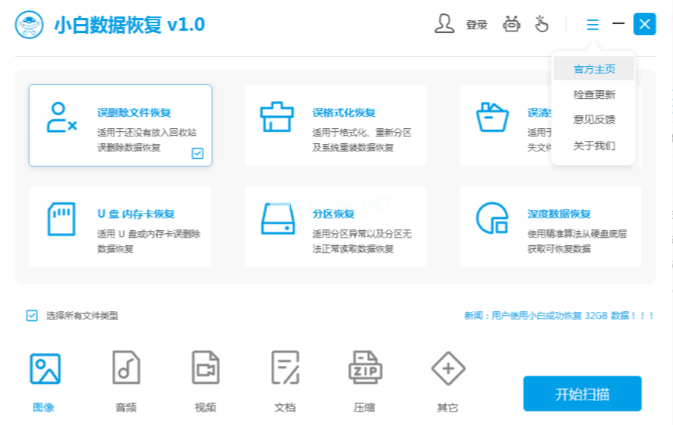Select the 文档 (document) file type icon
The height and width of the screenshot is (425, 673).
click(286, 370)
